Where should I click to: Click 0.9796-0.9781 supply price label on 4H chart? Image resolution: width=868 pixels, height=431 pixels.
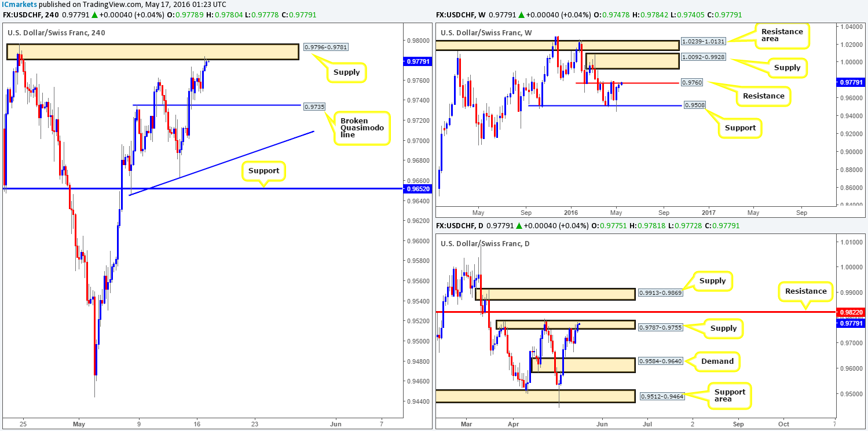tap(327, 47)
